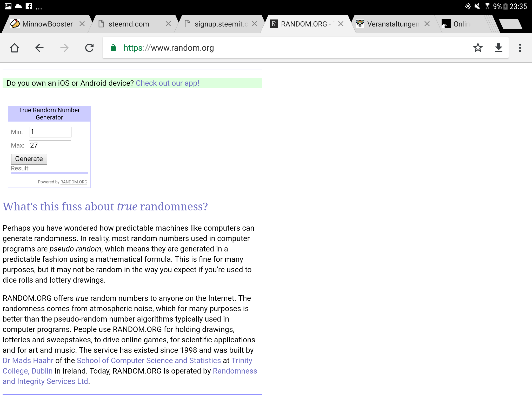Image resolution: width=532 pixels, height=399 pixels.
Task: Close the MinnowBooster tab
Action: pyautogui.click(x=82, y=24)
